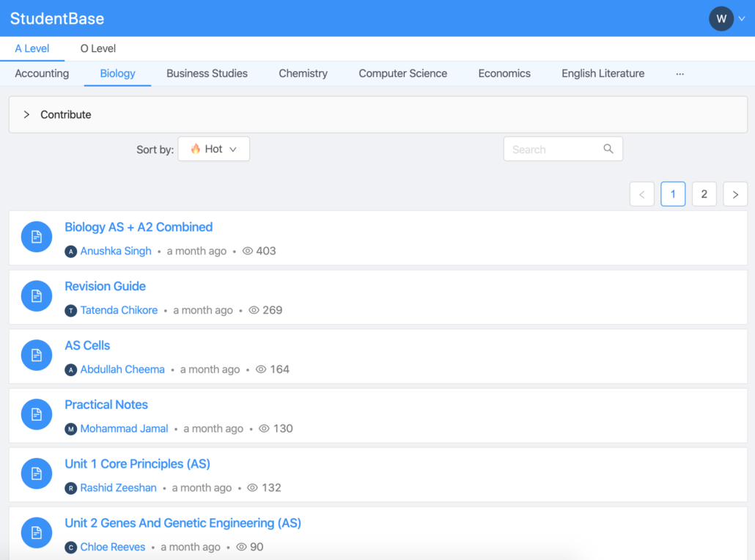Visit Abdullah Cheema's profile link

coord(122,370)
